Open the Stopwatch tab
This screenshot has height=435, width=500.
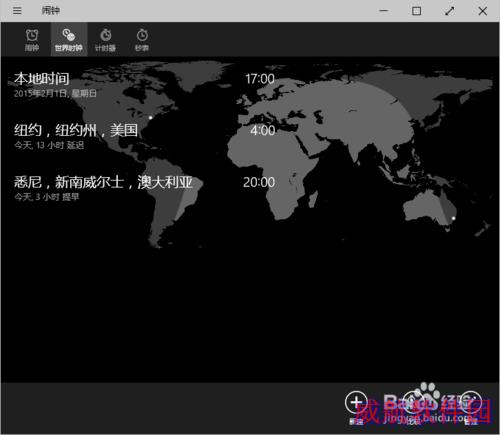pos(142,40)
